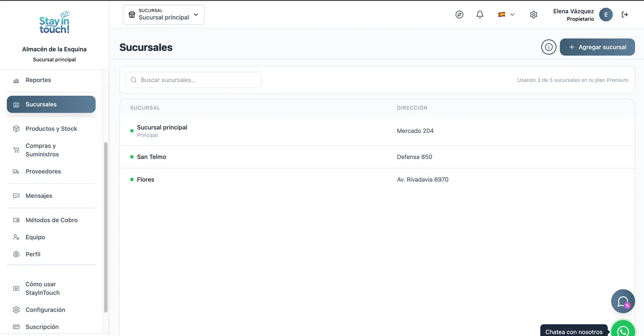Focus the Buscar sucursales search field
Viewport: 644px width, 336px height.
pyautogui.click(x=193, y=80)
